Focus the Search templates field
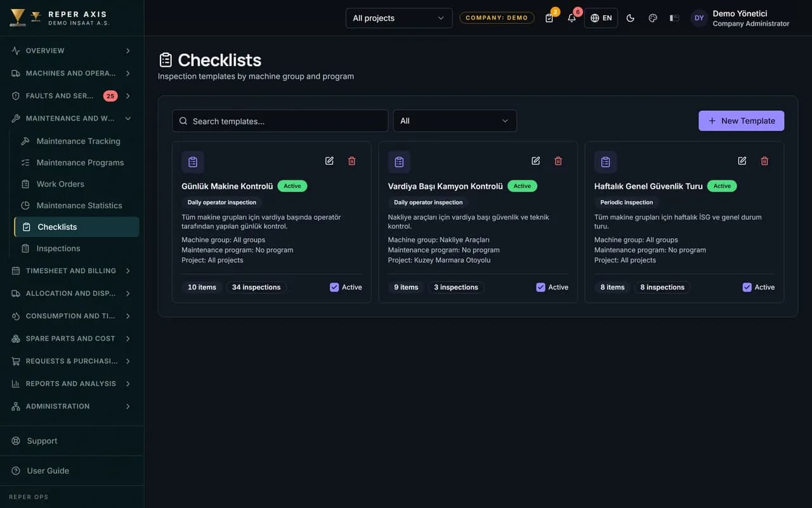 pyautogui.click(x=280, y=121)
